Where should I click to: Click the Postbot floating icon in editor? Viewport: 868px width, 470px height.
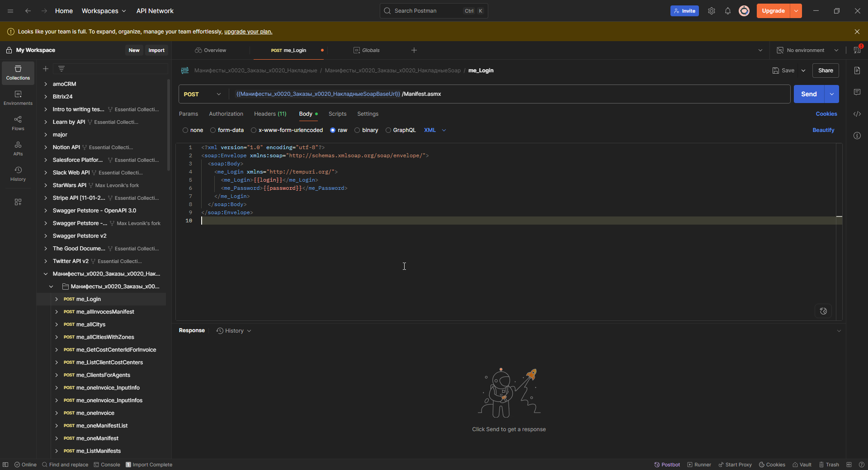pos(823,311)
